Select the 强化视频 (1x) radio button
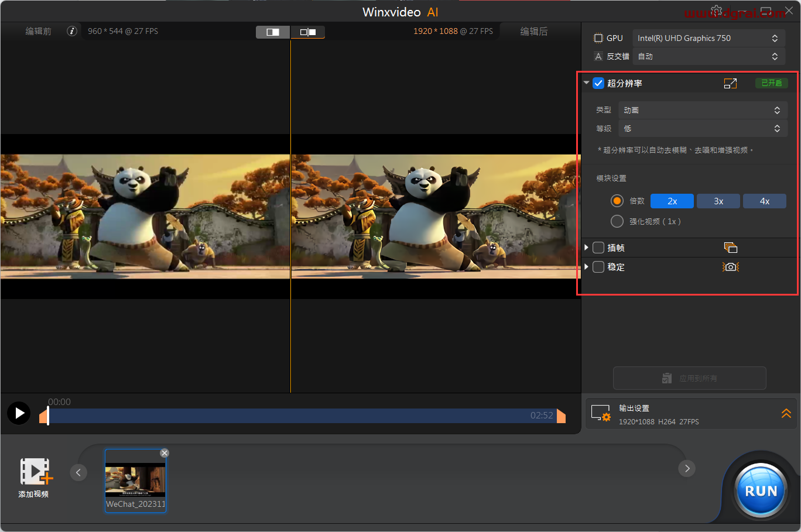This screenshot has height=532, width=801. [x=617, y=221]
